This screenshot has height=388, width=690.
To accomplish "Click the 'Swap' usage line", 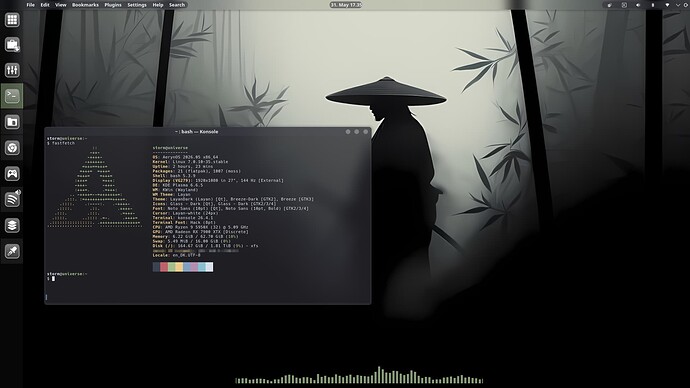I will 191,241.
